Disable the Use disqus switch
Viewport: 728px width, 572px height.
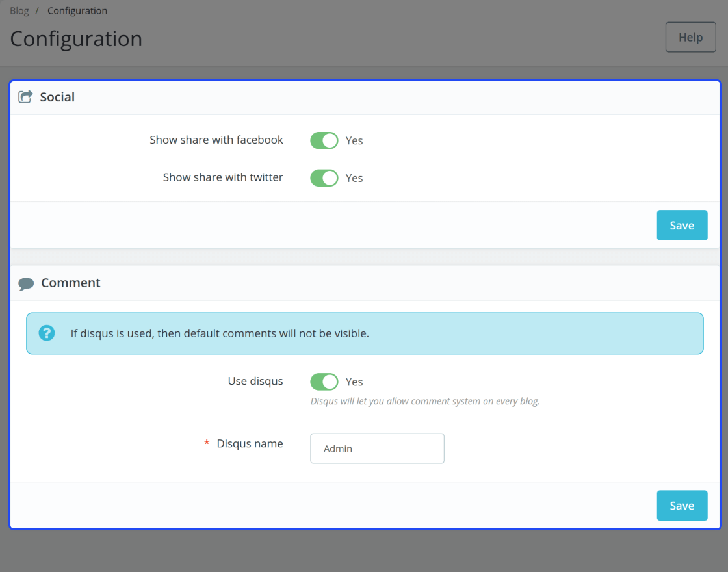(x=324, y=382)
